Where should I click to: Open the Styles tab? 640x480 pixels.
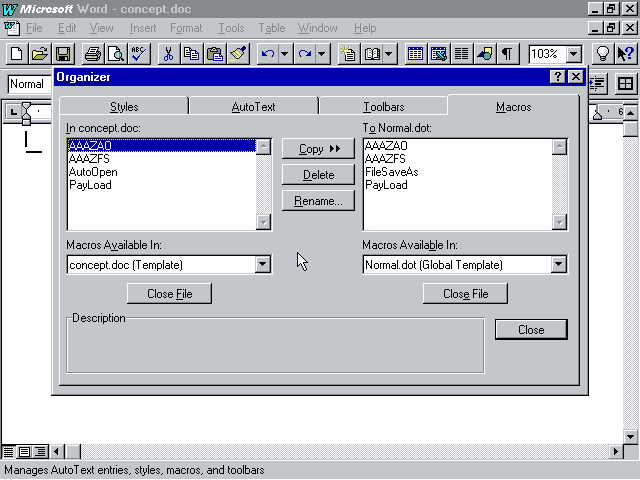point(124,107)
